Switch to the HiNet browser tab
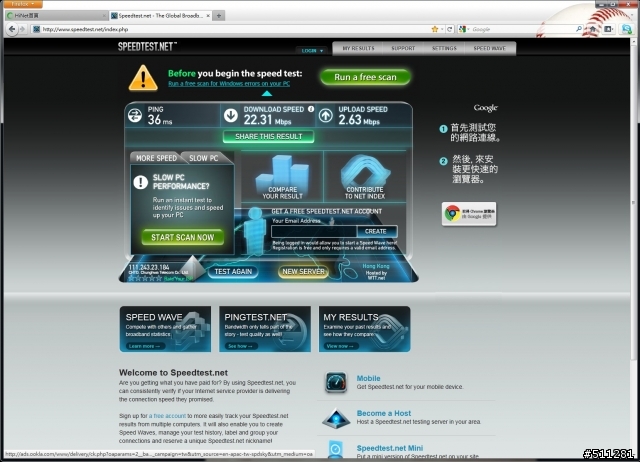 coord(55,16)
